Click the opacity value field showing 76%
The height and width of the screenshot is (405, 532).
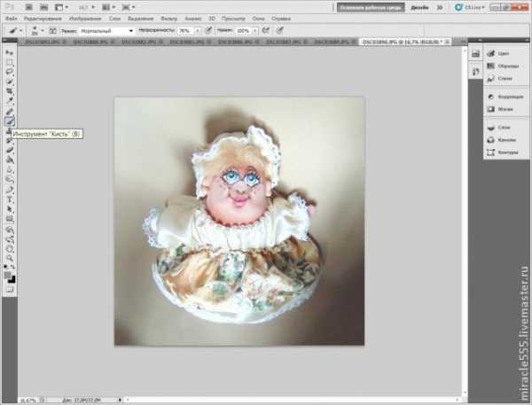coord(185,30)
